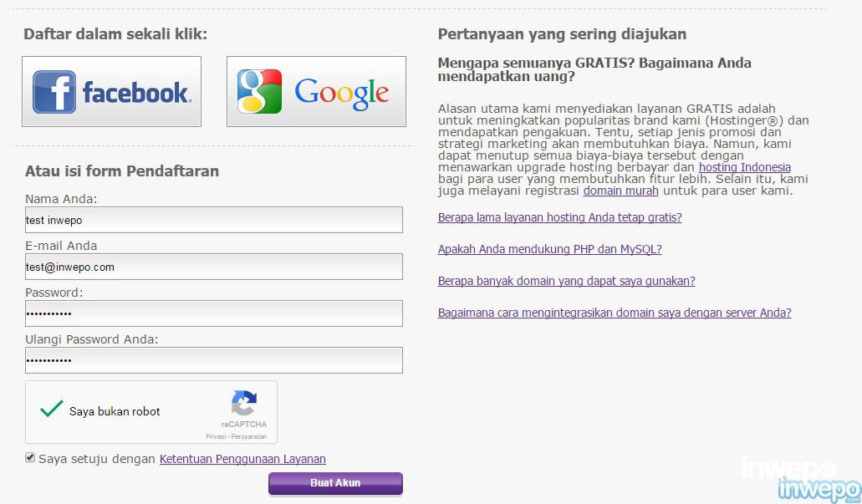
Task: Open Ketentuan Penggunaan Layanan link
Action: coord(242,459)
